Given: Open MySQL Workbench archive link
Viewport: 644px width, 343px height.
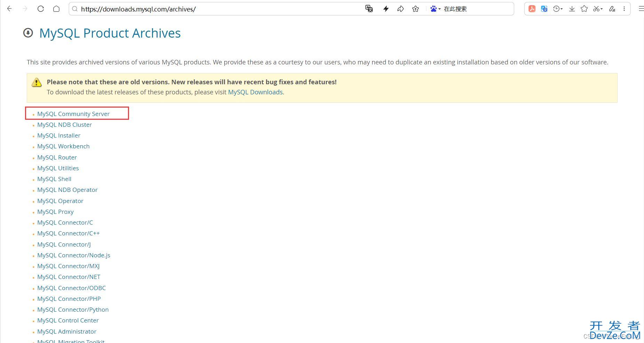Looking at the screenshot, I should 63,146.
